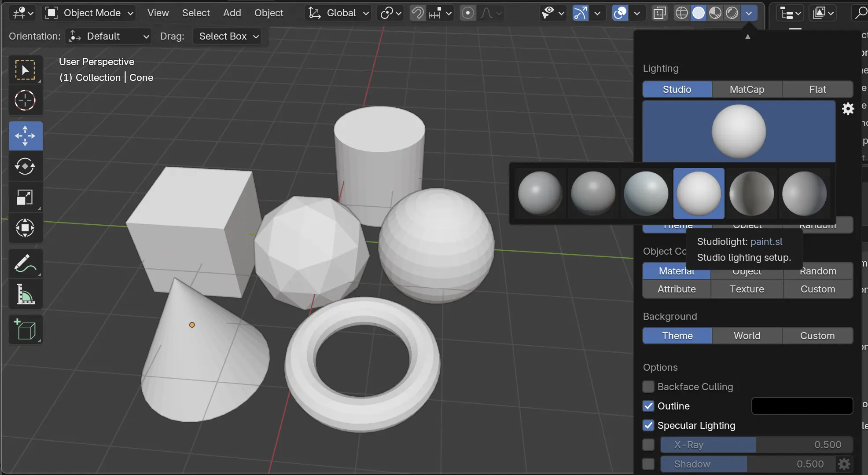Activate the 3D Cursor tool
This screenshot has height=475, width=868.
tap(25, 101)
